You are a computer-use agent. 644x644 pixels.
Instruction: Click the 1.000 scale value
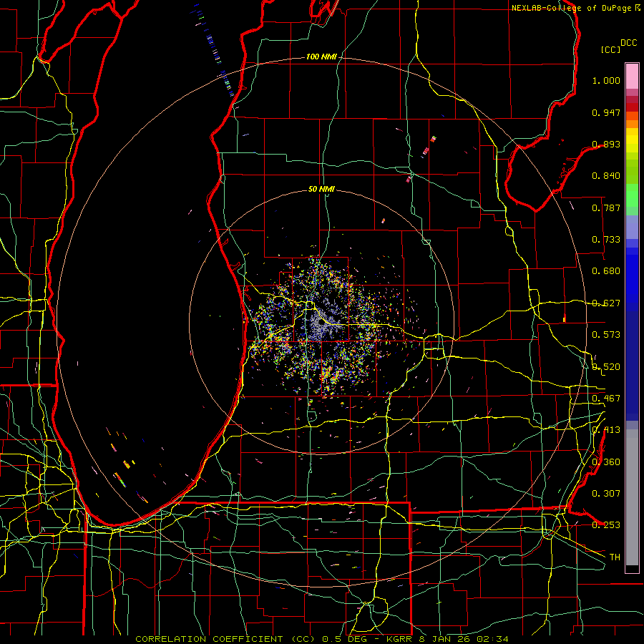coord(606,80)
